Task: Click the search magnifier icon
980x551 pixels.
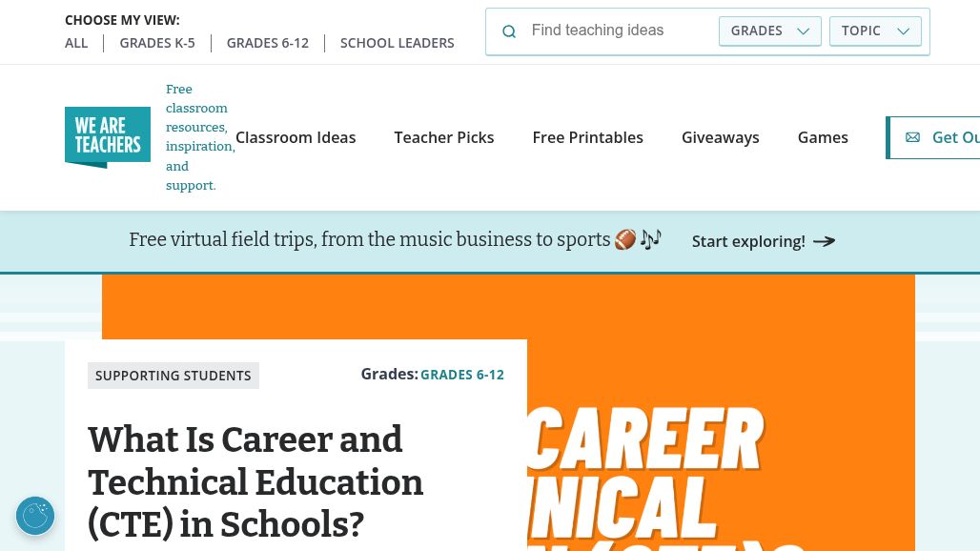Action: (509, 31)
